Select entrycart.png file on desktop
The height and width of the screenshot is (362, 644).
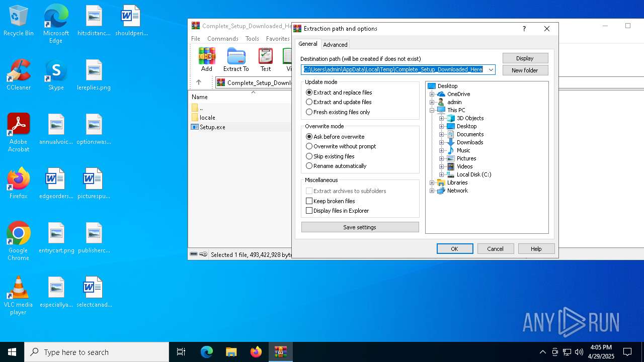pos(56,238)
